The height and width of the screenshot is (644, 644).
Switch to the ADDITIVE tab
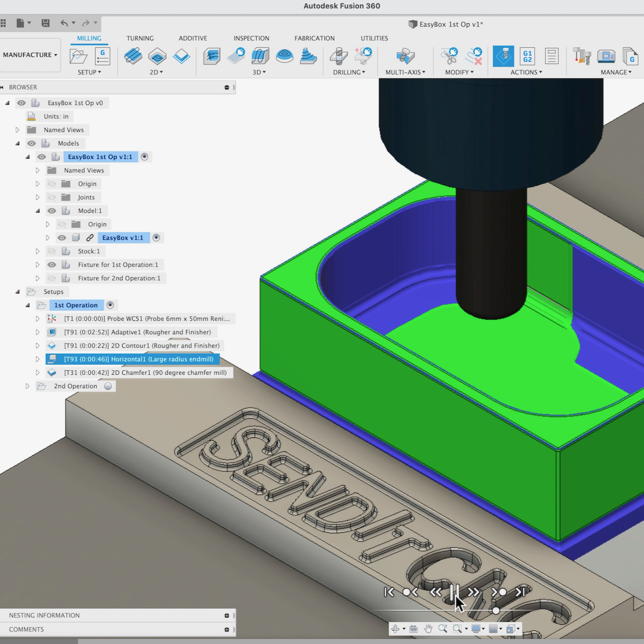click(x=193, y=38)
